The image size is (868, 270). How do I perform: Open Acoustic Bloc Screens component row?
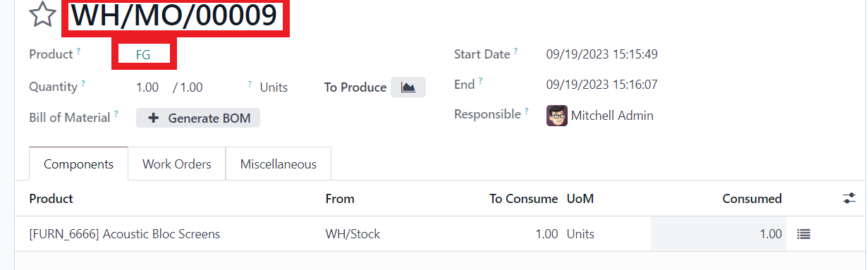click(x=437, y=234)
